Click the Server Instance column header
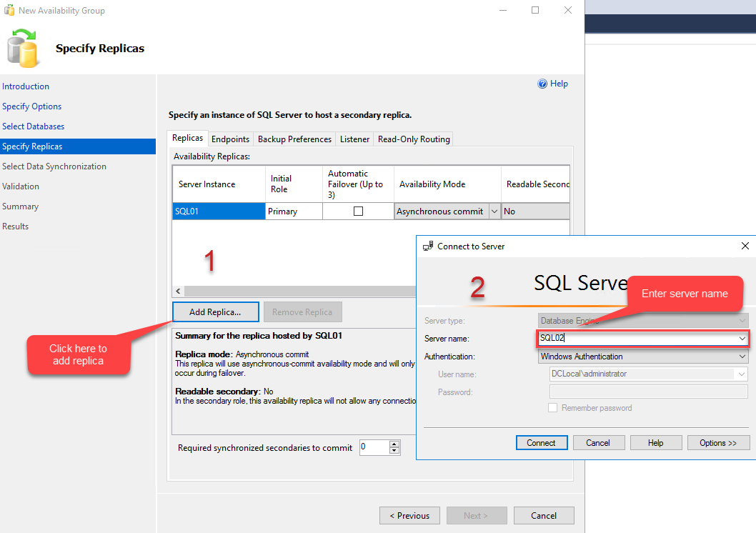The width and height of the screenshot is (756, 533). click(x=219, y=184)
